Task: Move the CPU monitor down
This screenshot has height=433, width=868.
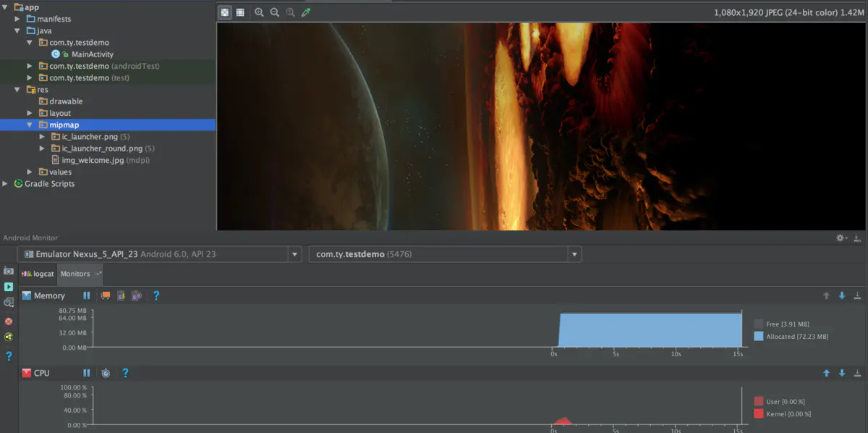Action: (842, 373)
